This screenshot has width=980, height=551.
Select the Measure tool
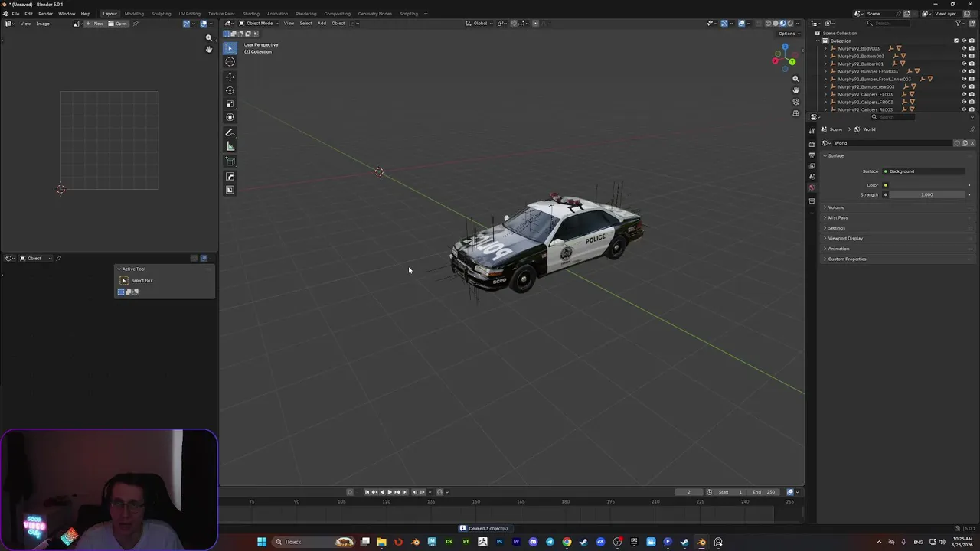[x=230, y=146]
